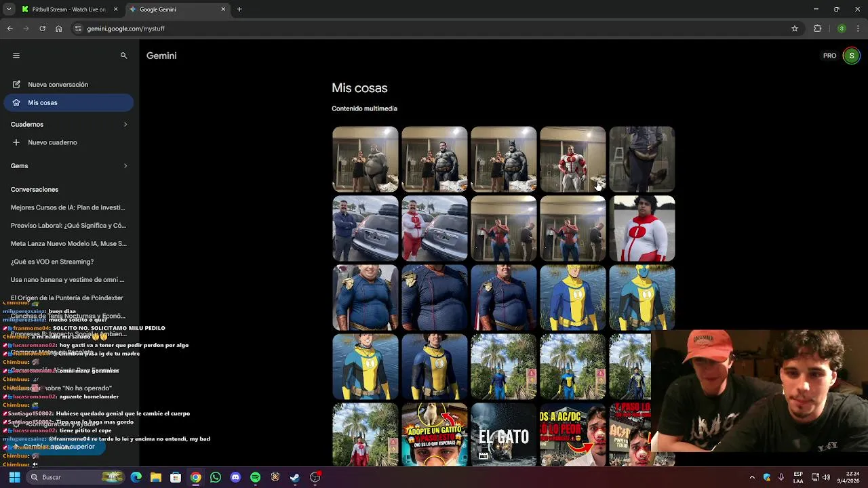Open conversation Meta Lanza Nuevo Modelo IA
Viewport: 868px width, 488px height.
pyautogui.click(x=68, y=243)
